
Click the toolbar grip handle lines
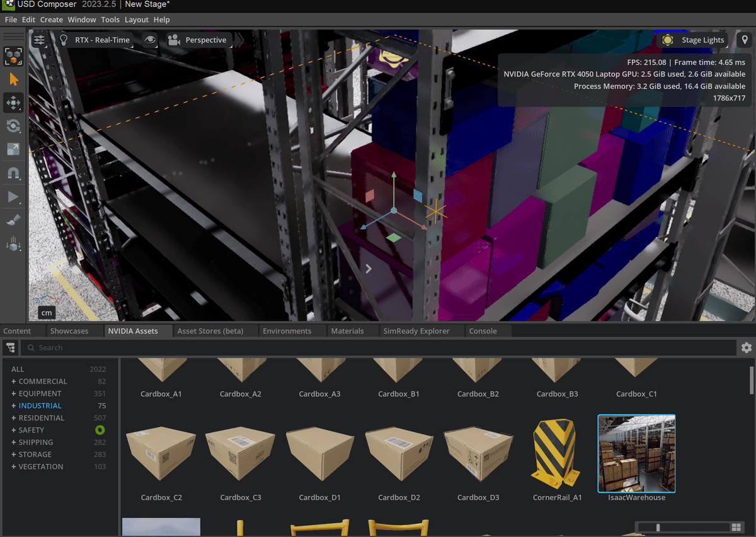(13, 37)
